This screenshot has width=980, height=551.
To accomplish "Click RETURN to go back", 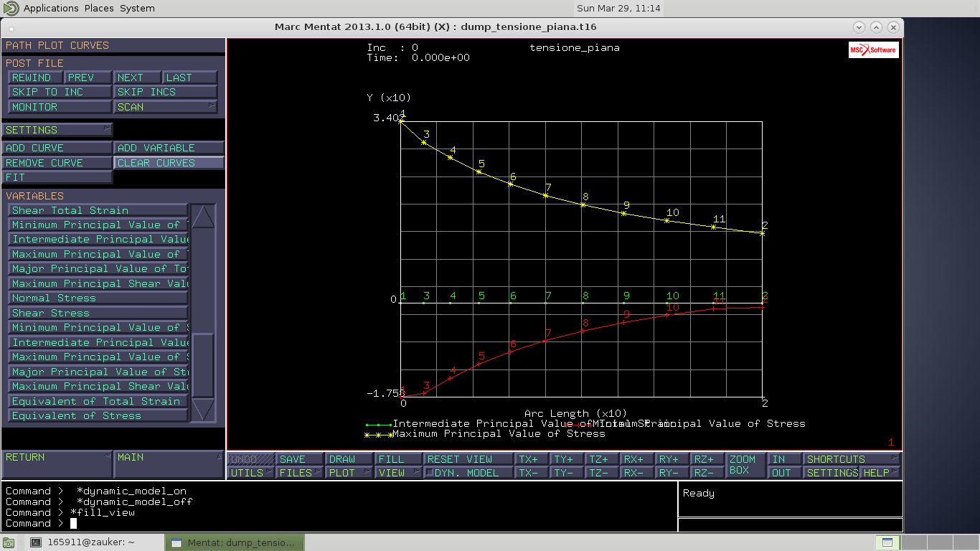I will click(57, 464).
